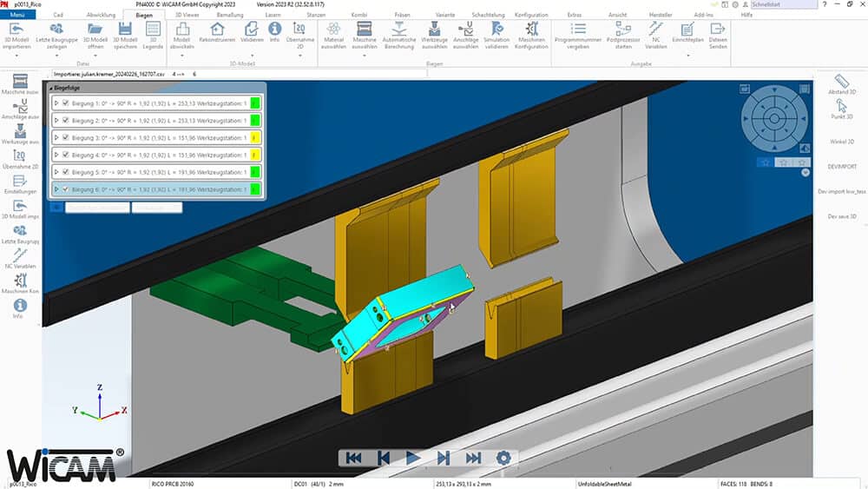Viewport: 868px width, 489px height.
Task: Open the Konfiguration tab
Action: pyautogui.click(x=531, y=15)
